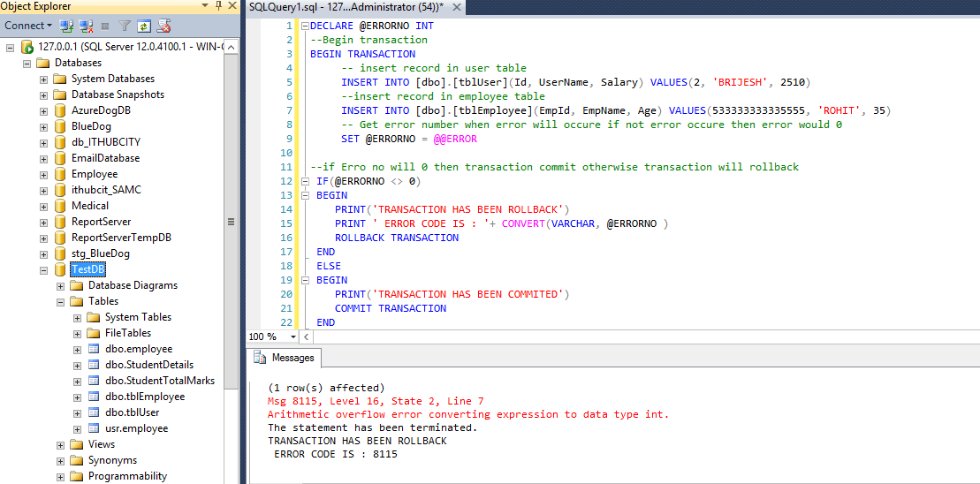Expand the System Tables folder

coord(78,318)
